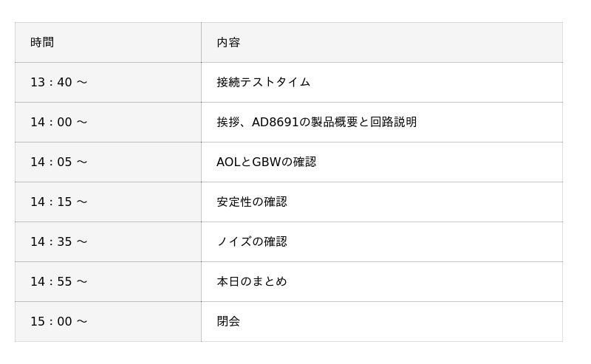Click the ノイズの確認 entry
Screen dimensions: 591x364
251,241
